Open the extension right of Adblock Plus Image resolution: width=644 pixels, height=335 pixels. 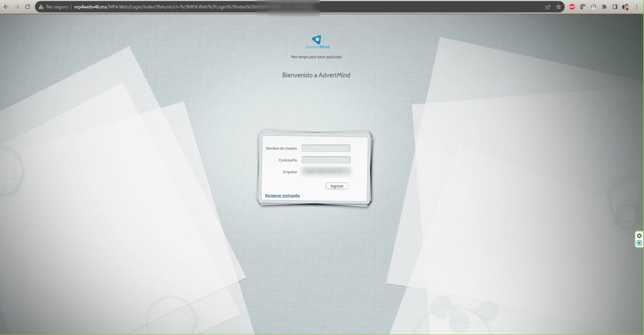coord(583,7)
